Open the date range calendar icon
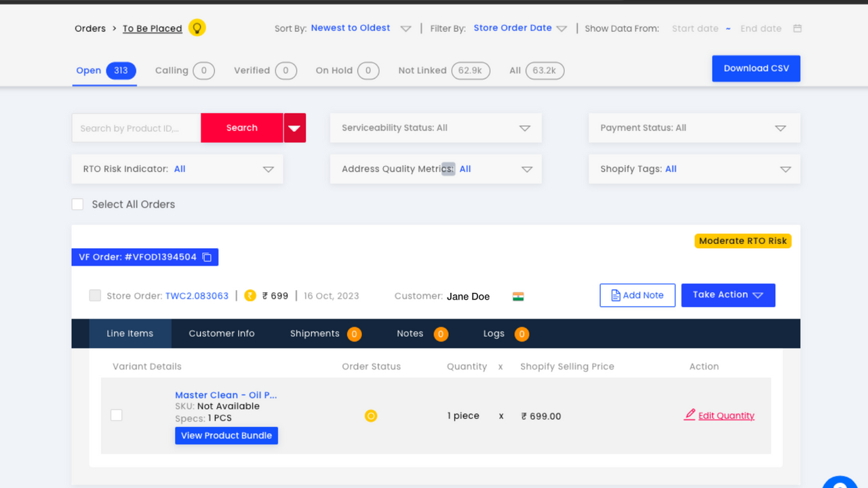Screen dimensions: 868x488 coord(797,28)
